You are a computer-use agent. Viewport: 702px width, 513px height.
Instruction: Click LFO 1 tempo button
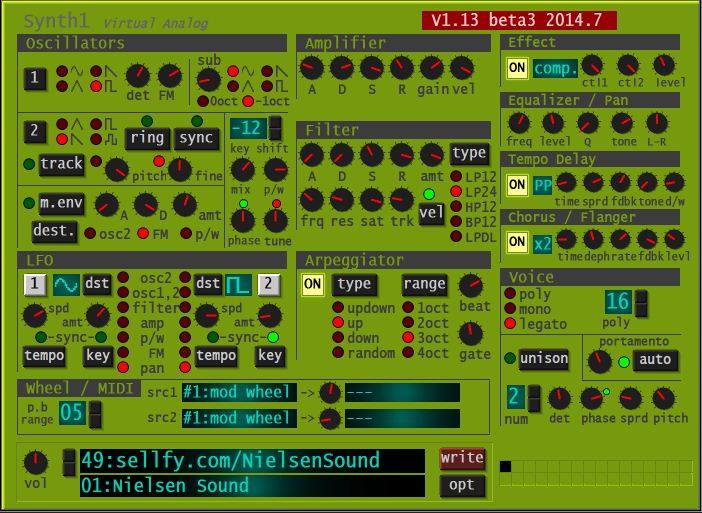44,356
